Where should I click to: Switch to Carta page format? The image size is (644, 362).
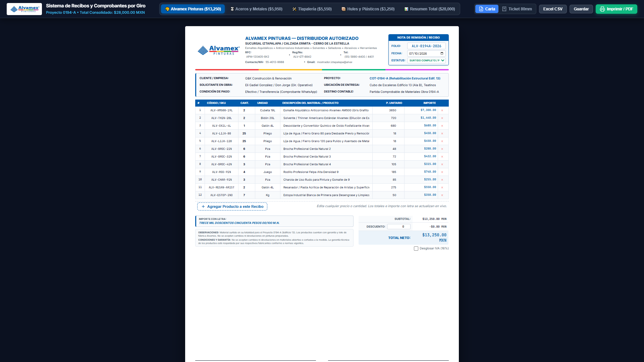point(487,9)
